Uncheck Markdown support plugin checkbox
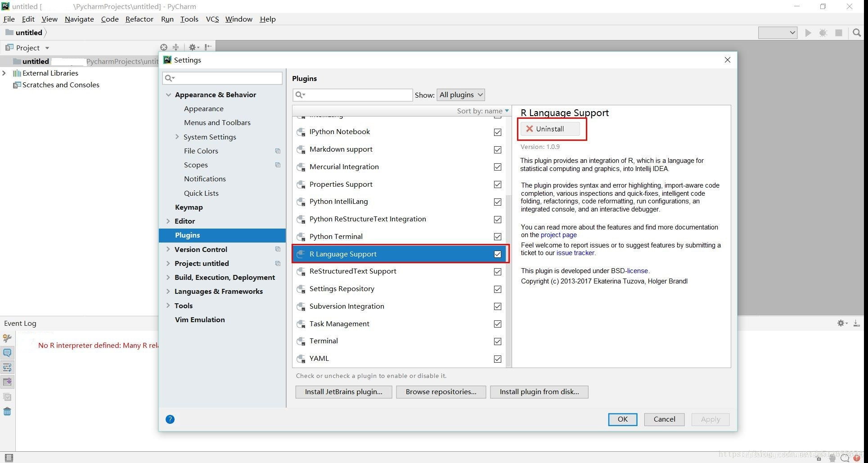This screenshot has height=463, width=868. 498,149
